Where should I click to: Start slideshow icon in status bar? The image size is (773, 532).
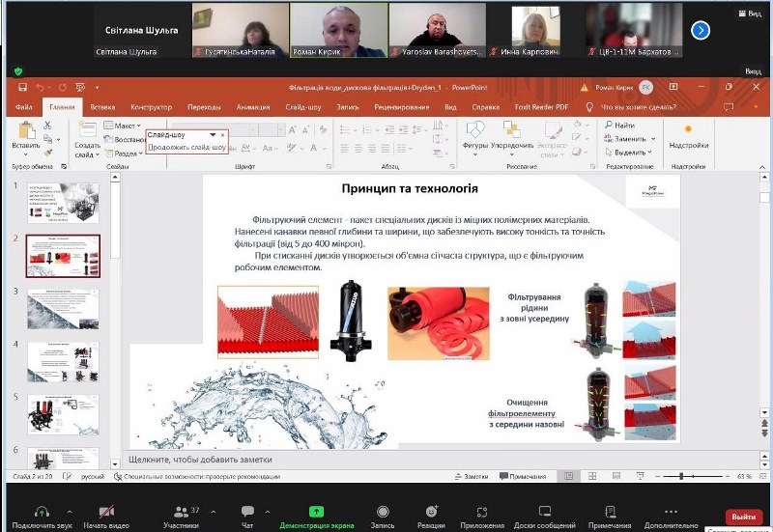pos(640,476)
